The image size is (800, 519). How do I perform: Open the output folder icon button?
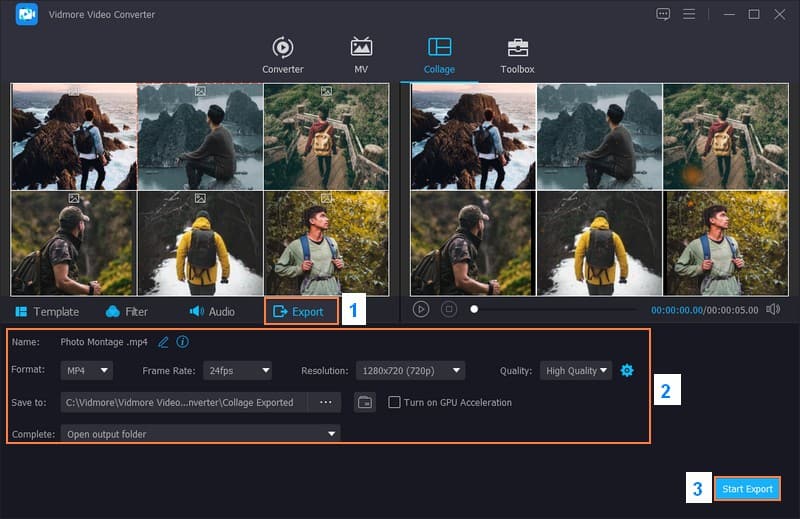pos(365,402)
